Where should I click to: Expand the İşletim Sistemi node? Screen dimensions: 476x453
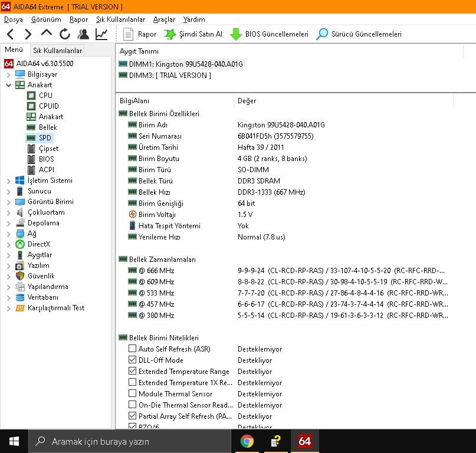8,181
